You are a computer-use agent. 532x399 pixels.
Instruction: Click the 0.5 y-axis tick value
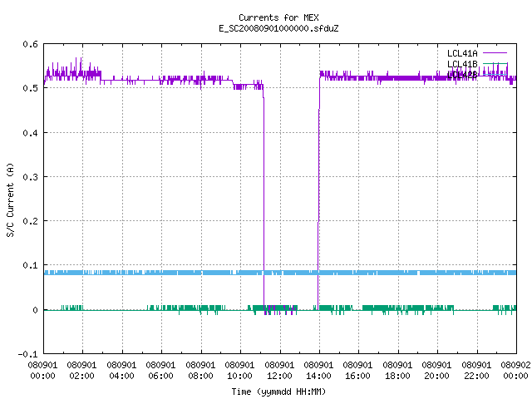pyautogui.click(x=30, y=88)
